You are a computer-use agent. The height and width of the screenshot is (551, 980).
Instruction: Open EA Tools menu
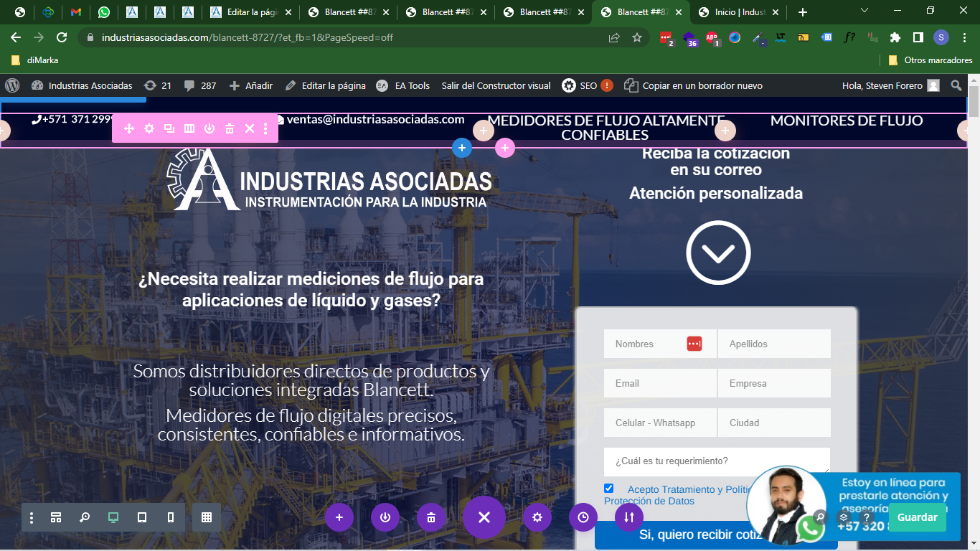[403, 85]
